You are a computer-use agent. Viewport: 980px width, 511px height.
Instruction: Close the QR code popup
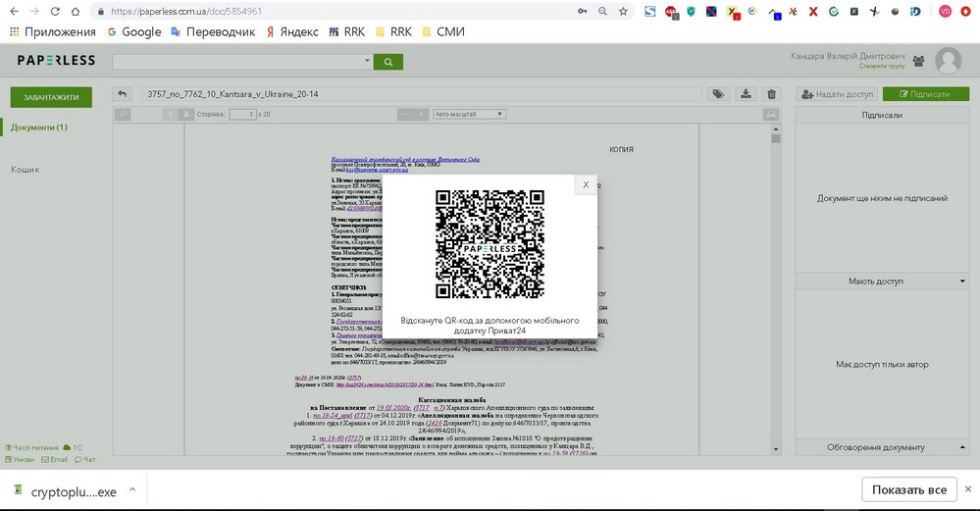coord(586,184)
